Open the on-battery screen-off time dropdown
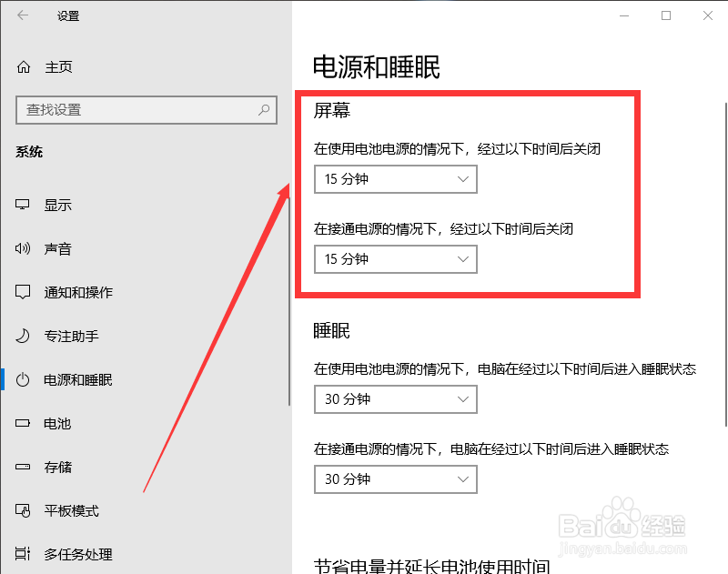 [396, 179]
